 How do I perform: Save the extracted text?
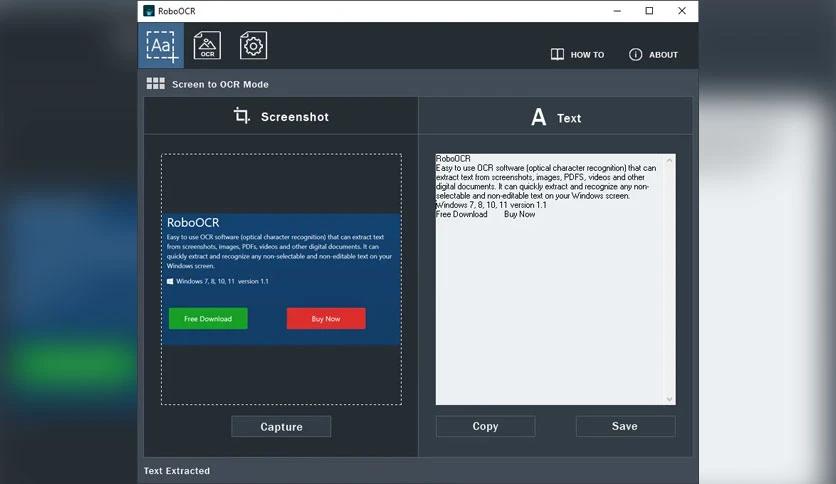[x=625, y=426]
